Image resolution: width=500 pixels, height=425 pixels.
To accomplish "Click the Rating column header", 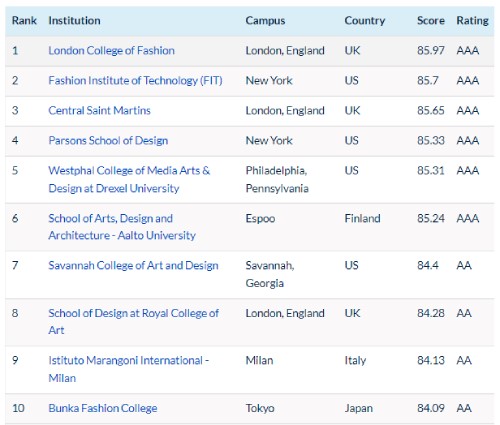I will coord(472,21).
